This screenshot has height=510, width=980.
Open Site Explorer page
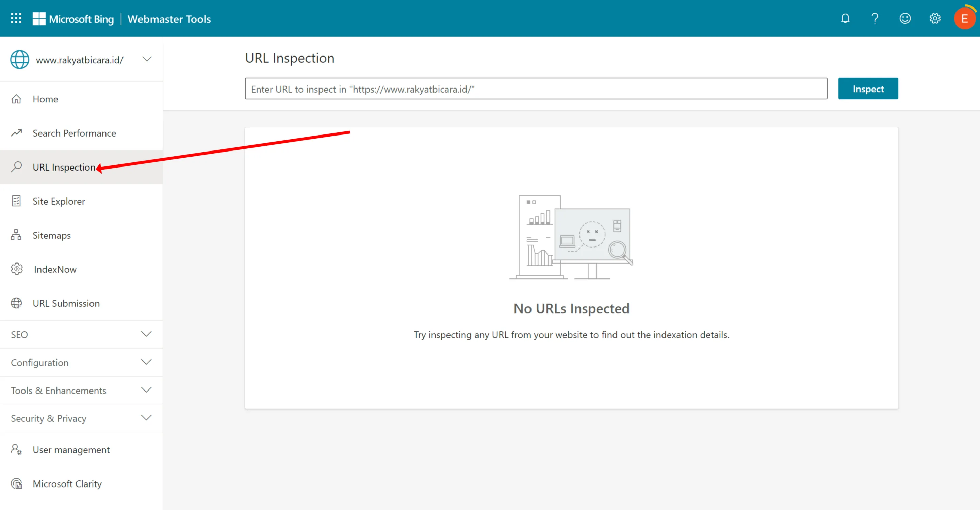[x=81, y=201]
